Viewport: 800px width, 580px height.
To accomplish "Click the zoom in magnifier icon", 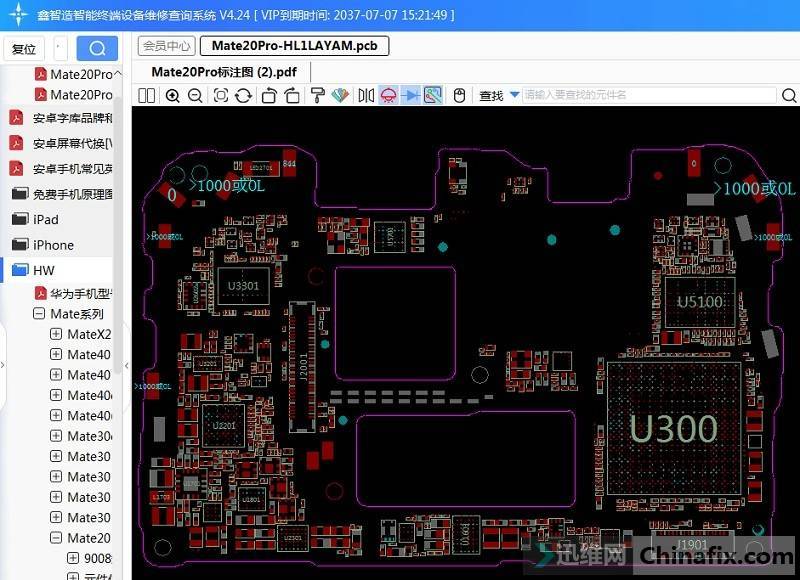I will (x=172, y=95).
